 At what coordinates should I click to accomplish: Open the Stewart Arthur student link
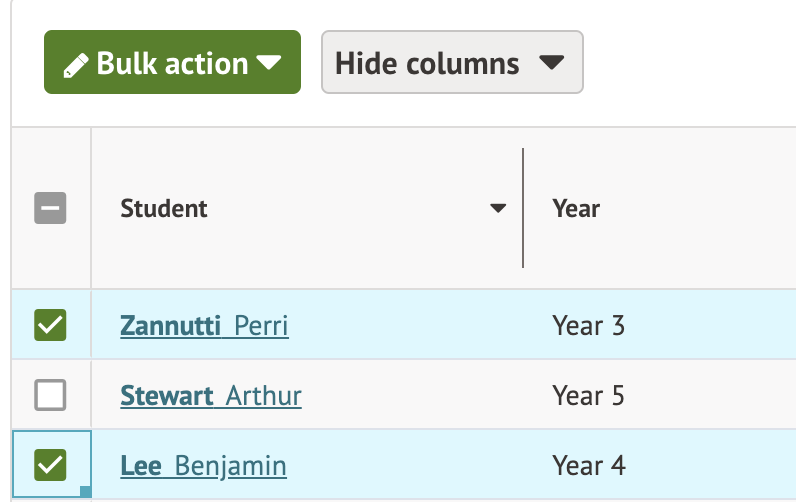[x=210, y=396]
